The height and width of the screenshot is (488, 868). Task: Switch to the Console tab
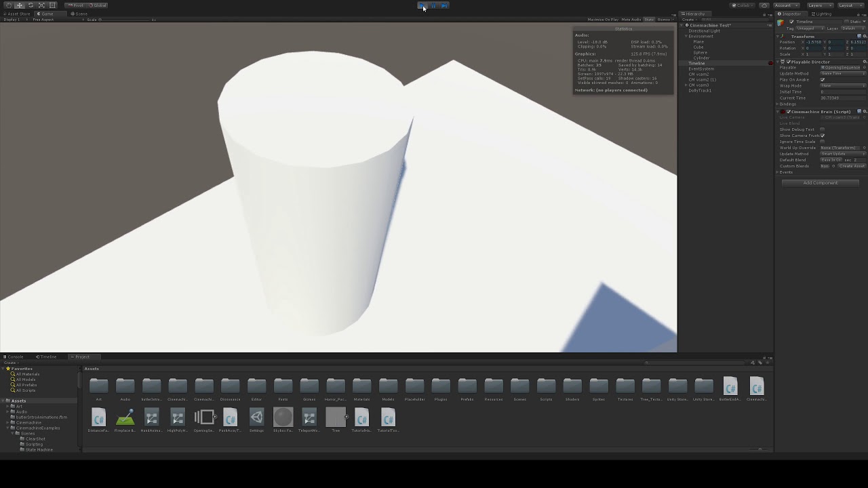pyautogui.click(x=14, y=357)
